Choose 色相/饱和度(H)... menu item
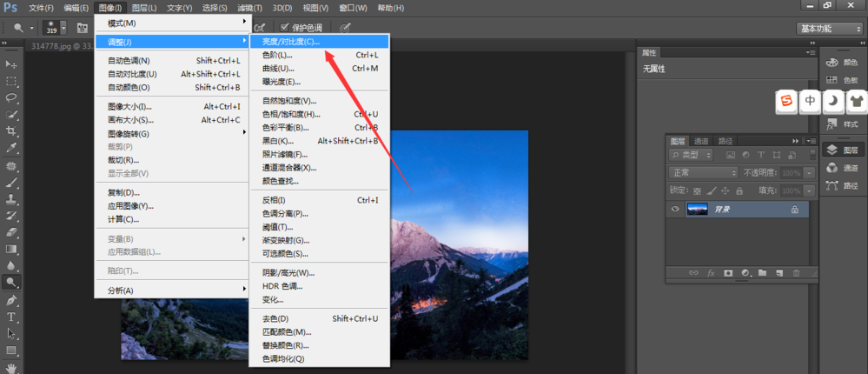868x374 pixels. (x=319, y=114)
